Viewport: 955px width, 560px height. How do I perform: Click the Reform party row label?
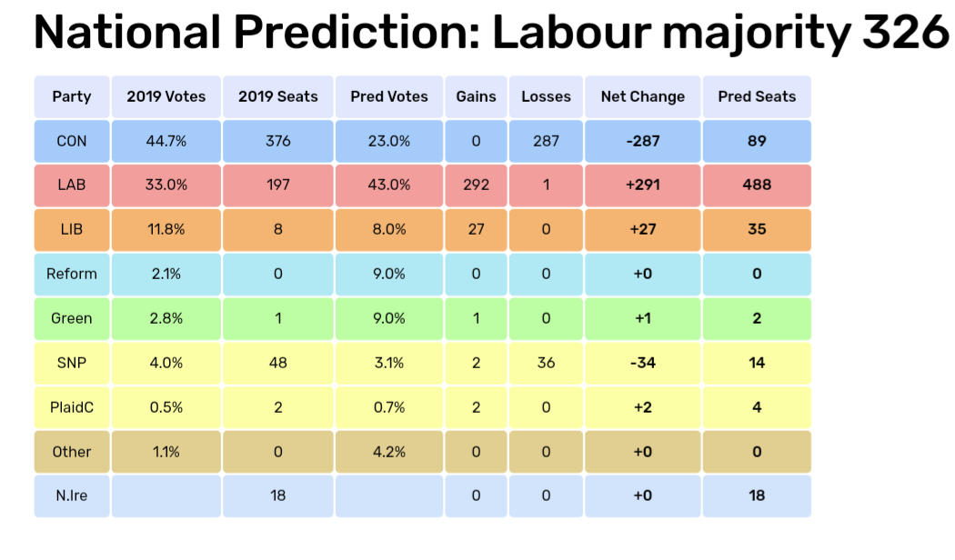pyautogui.click(x=72, y=274)
